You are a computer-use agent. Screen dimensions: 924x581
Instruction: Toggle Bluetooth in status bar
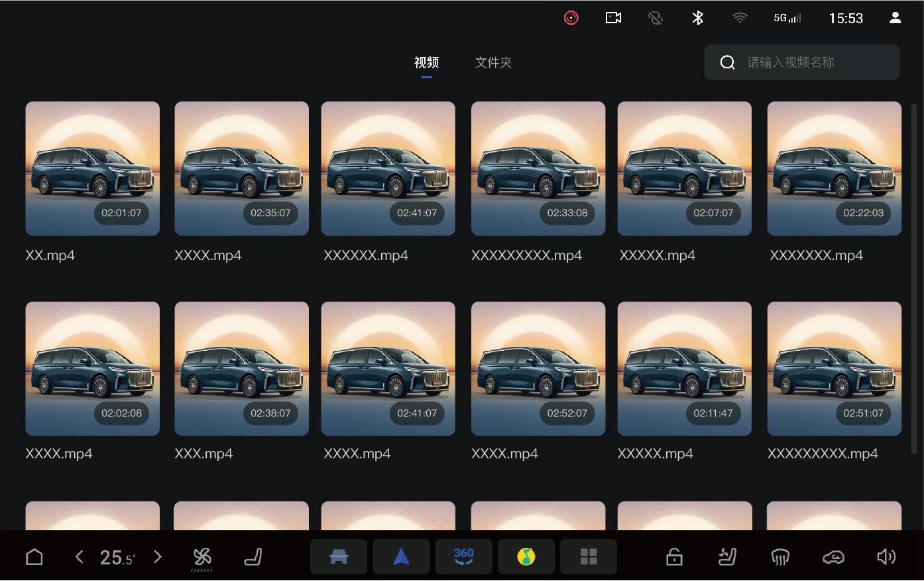697,18
